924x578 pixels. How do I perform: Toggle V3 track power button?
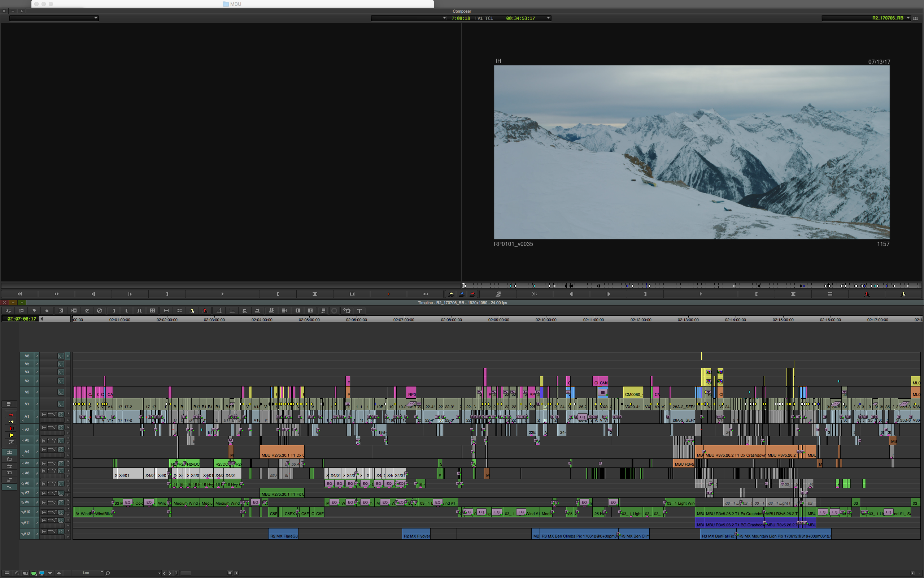(61, 381)
